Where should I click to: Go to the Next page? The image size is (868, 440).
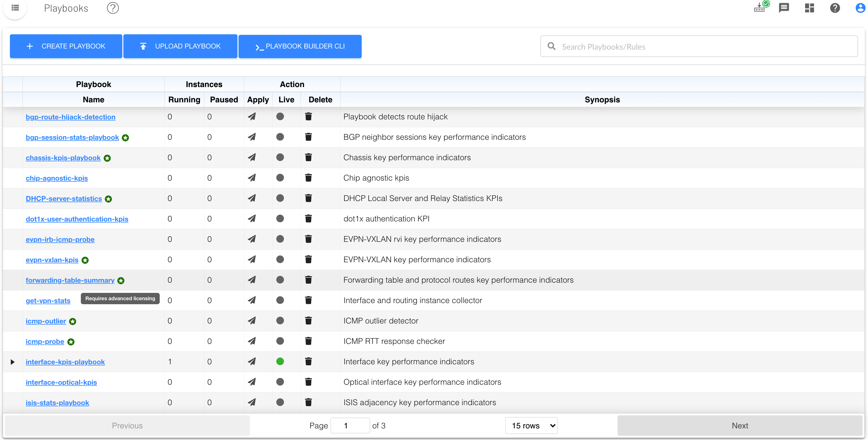coord(740,426)
